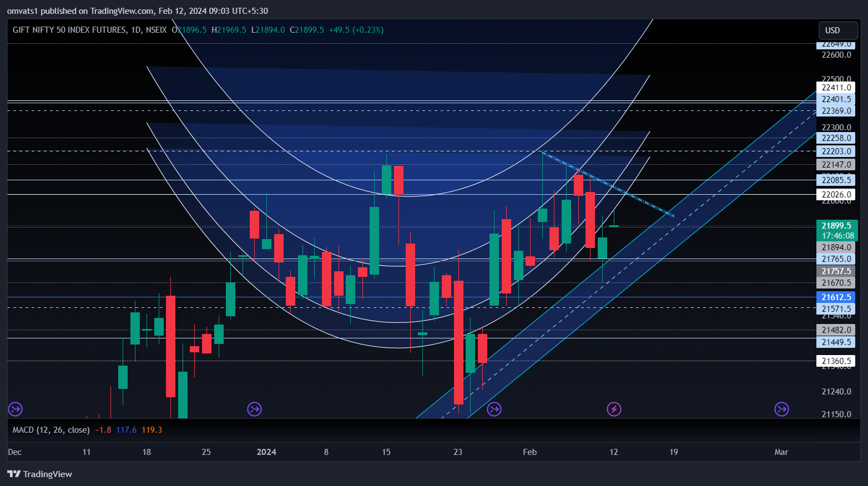Select price label 21482.0

point(836,330)
